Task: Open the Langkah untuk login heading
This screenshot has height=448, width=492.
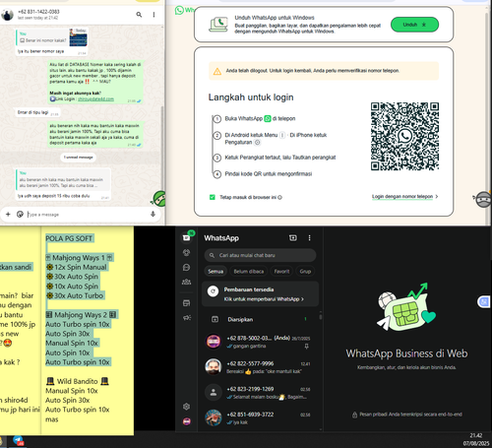Action: point(251,97)
